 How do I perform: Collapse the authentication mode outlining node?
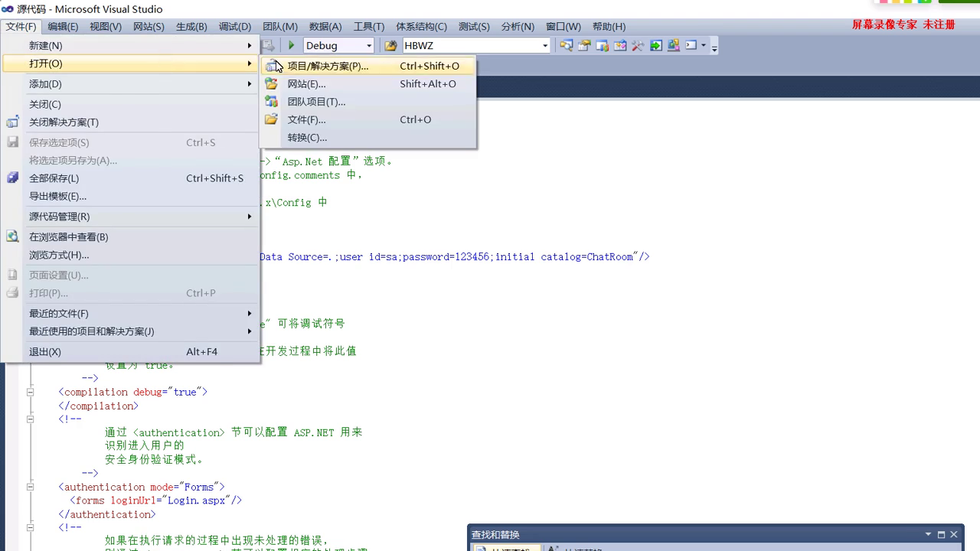[31, 487]
